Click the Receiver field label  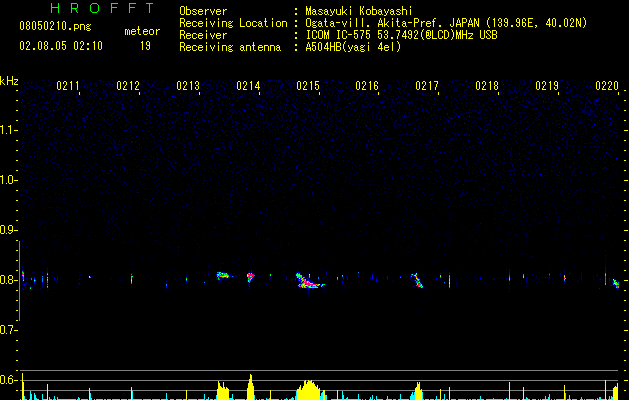click(203, 35)
